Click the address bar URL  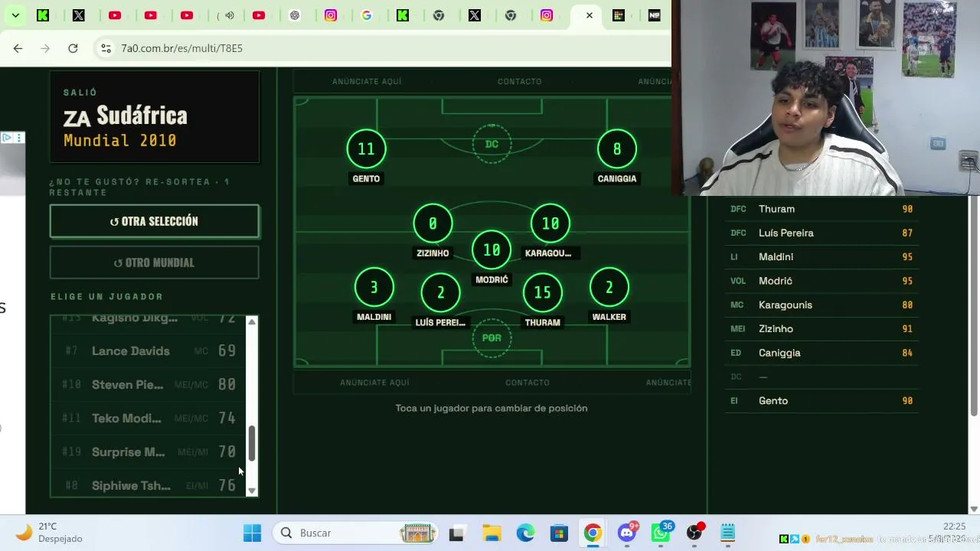(181, 48)
